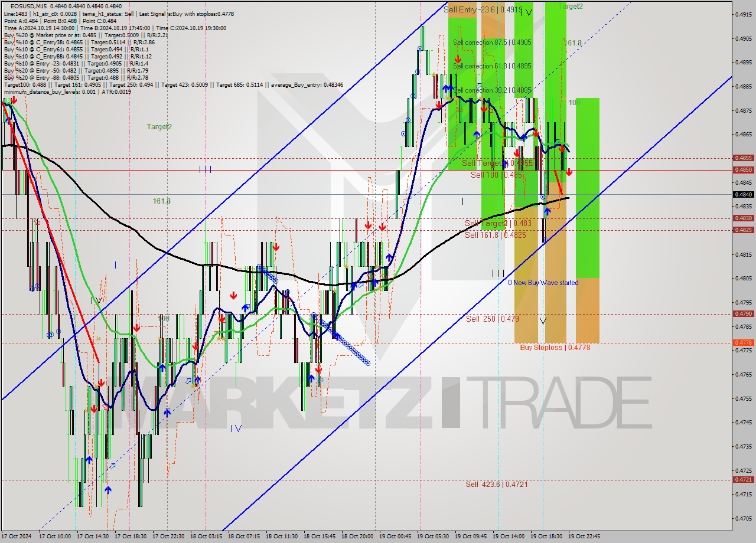Select '19 Oct 09:45' on time axis
The height and width of the screenshot is (543, 756).
(x=470, y=537)
